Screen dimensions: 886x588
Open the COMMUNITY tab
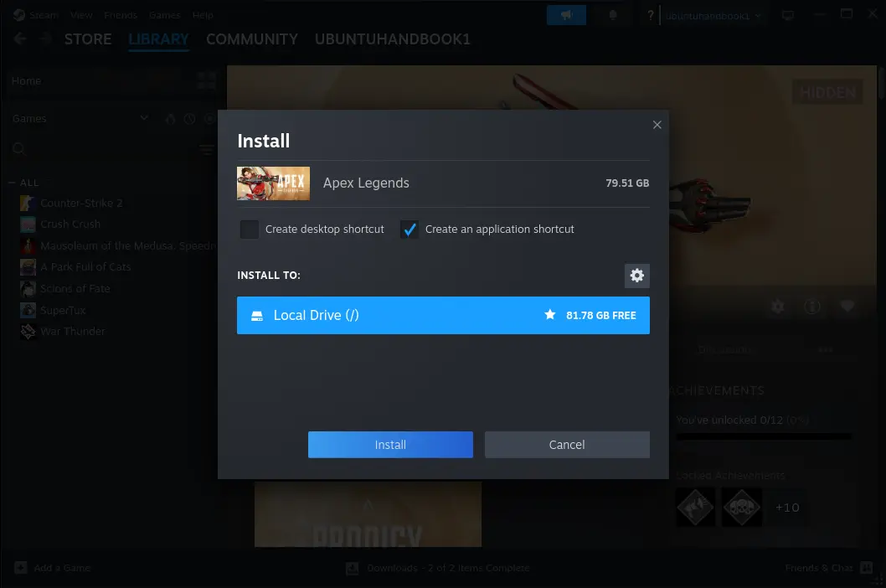(252, 39)
